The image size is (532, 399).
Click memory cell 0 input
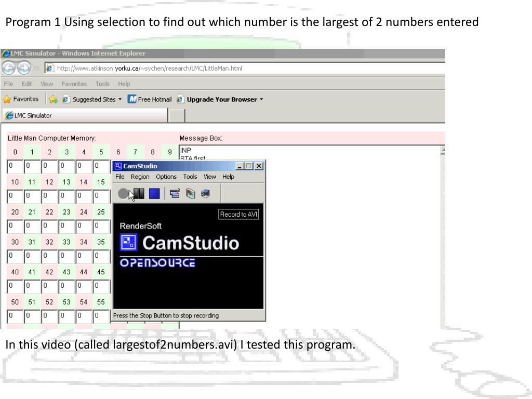pos(15,166)
